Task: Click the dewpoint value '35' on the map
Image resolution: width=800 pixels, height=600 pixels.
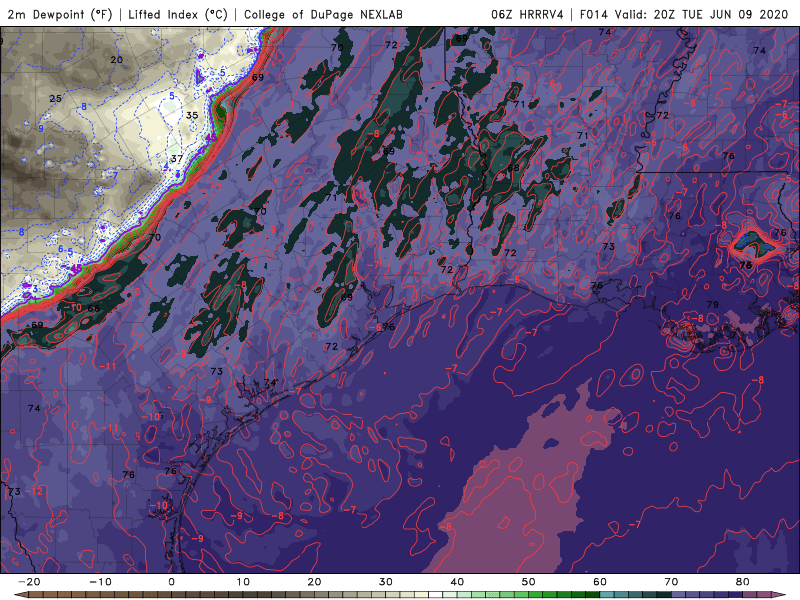Action: tap(192, 115)
